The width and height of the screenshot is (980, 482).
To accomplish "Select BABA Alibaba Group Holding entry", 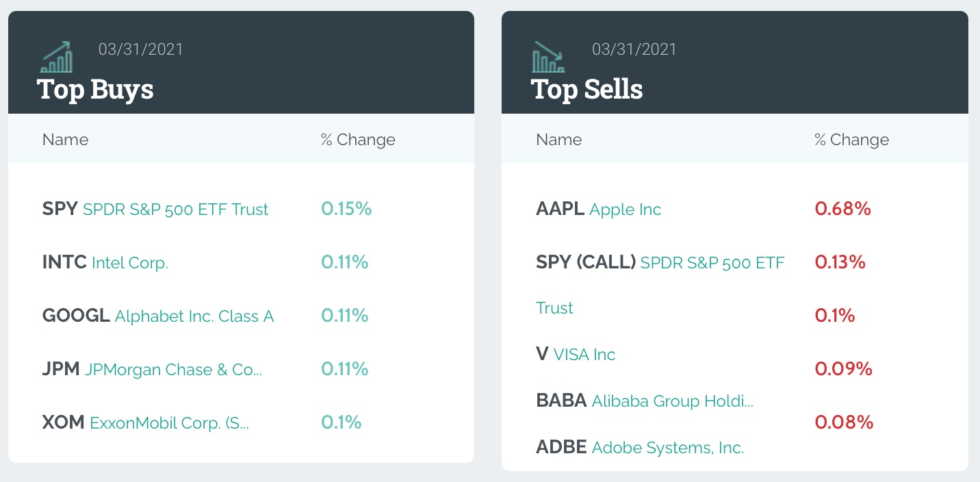I will pos(645,401).
